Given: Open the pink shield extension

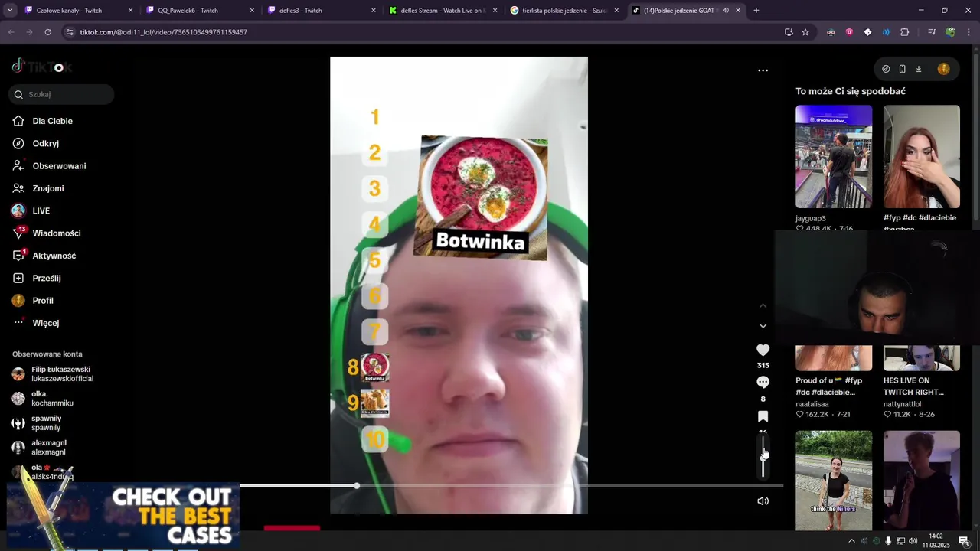Looking at the screenshot, I should click(849, 32).
